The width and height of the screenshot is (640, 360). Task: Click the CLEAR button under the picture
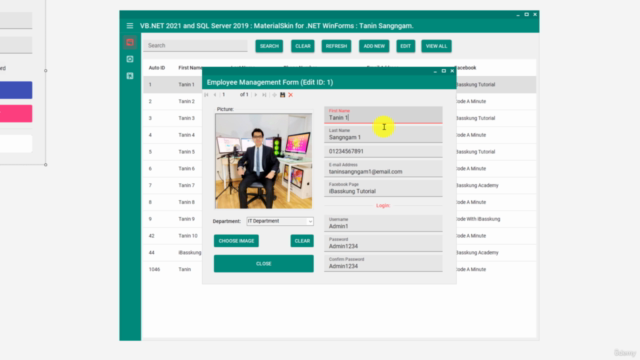pyautogui.click(x=302, y=241)
